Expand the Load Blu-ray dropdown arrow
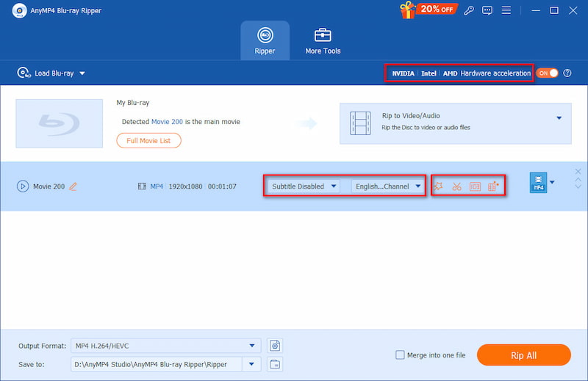 (x=82, y=73)
